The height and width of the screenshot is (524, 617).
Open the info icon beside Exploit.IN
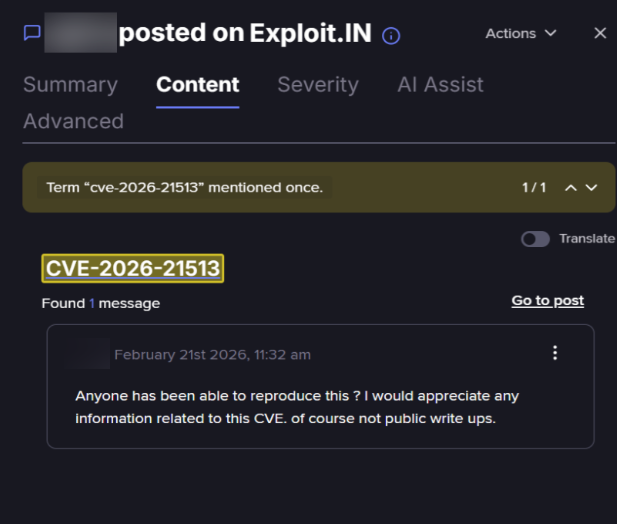(x=391, y=35)
